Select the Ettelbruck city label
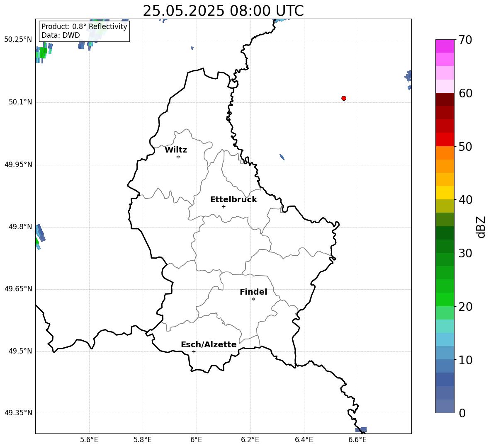 pyautogui.click(x=233, y=200)
